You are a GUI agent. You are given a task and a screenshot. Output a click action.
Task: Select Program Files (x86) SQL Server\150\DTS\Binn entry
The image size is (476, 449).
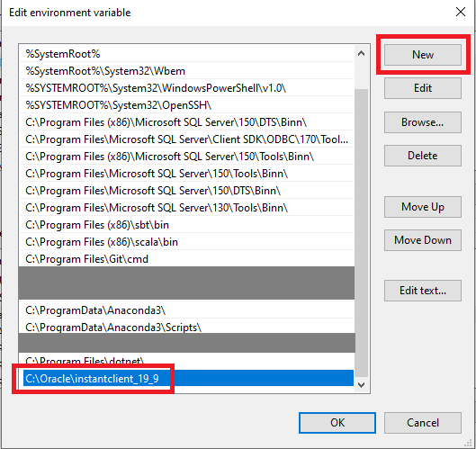(x=186, y=122)
